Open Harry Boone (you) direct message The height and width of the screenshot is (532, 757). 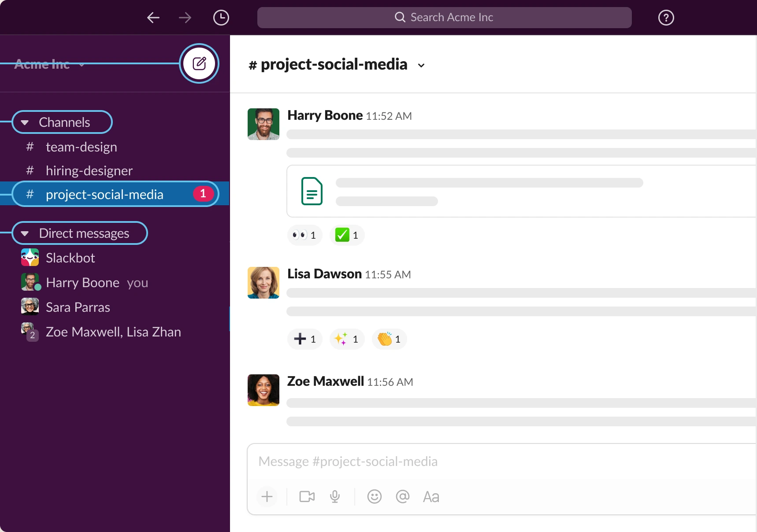pyautogui.click(x=115, y=282)
